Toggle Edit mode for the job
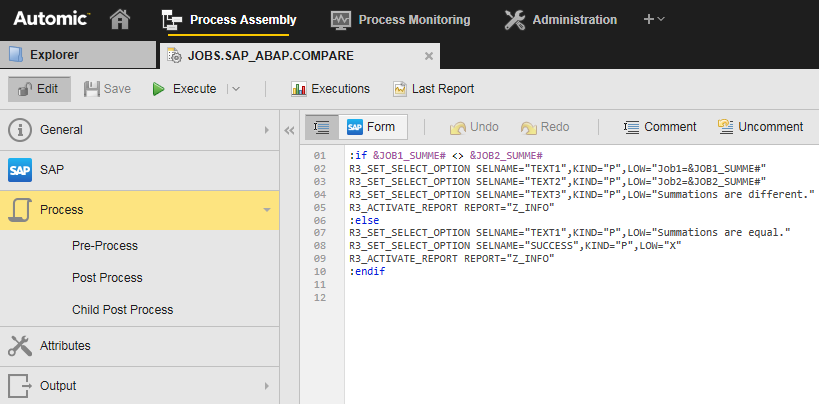 click(39, 89)
